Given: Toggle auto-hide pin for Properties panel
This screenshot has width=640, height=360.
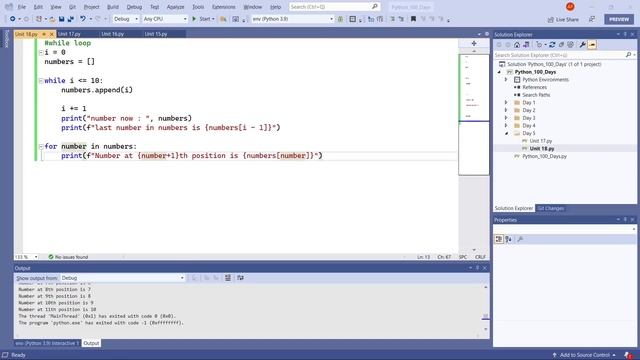Looking at the screenshot, I should [x=625, y=220].
